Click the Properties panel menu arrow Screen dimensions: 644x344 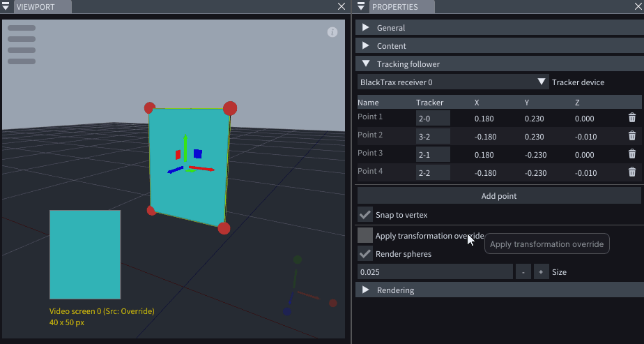click(362, 7)
